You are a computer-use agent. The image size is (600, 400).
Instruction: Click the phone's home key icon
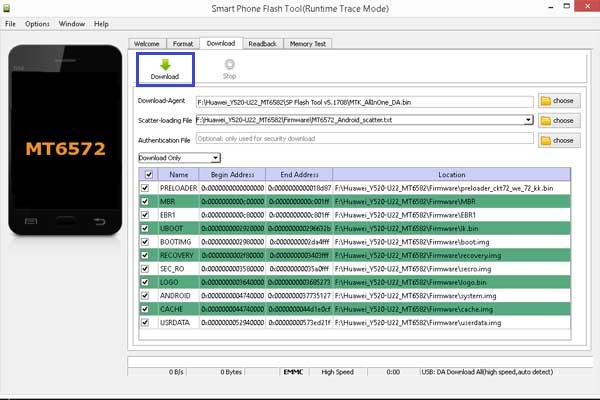(x=65, y=221)
